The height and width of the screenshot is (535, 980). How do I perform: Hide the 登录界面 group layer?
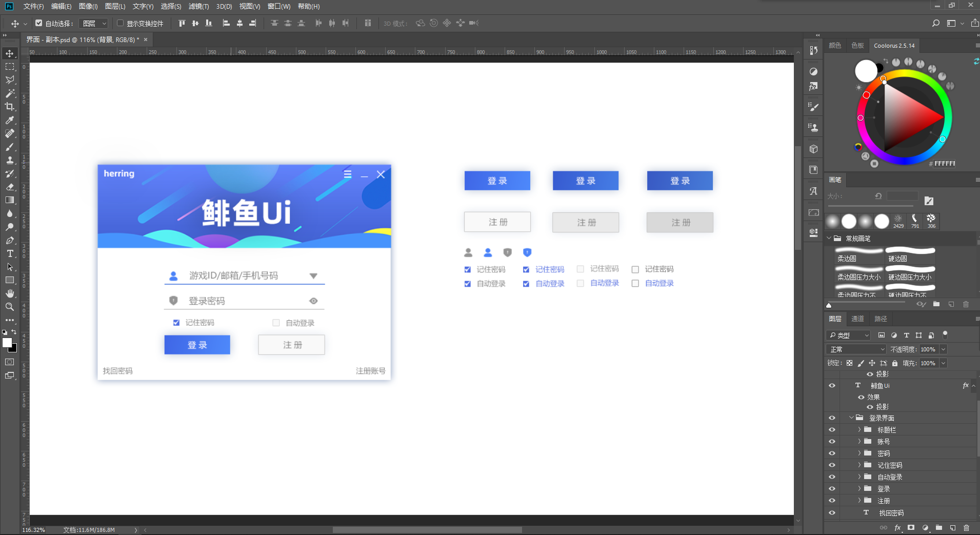pos(832,418)
